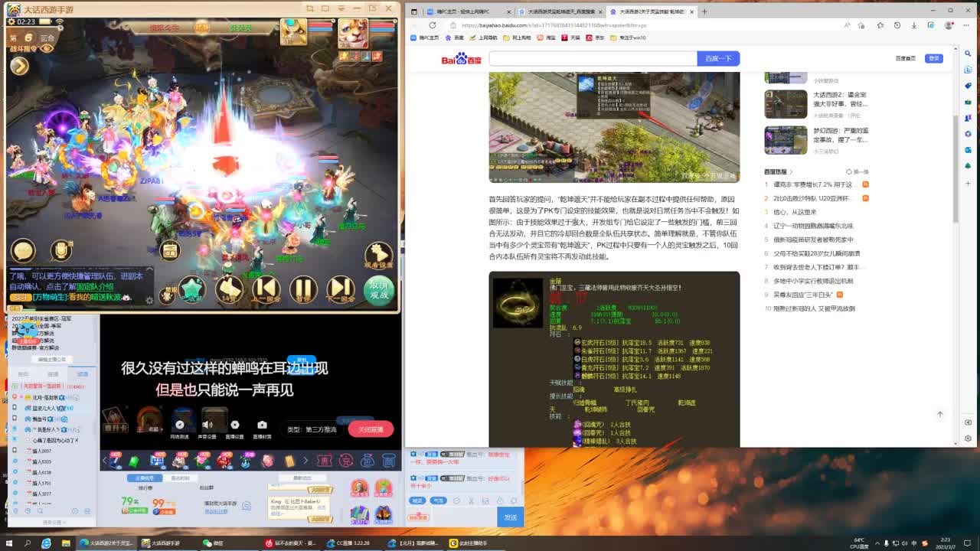Click the left arrow in the gift bar
The width and height of the screenshot is (980, 551).
(103, 460)
